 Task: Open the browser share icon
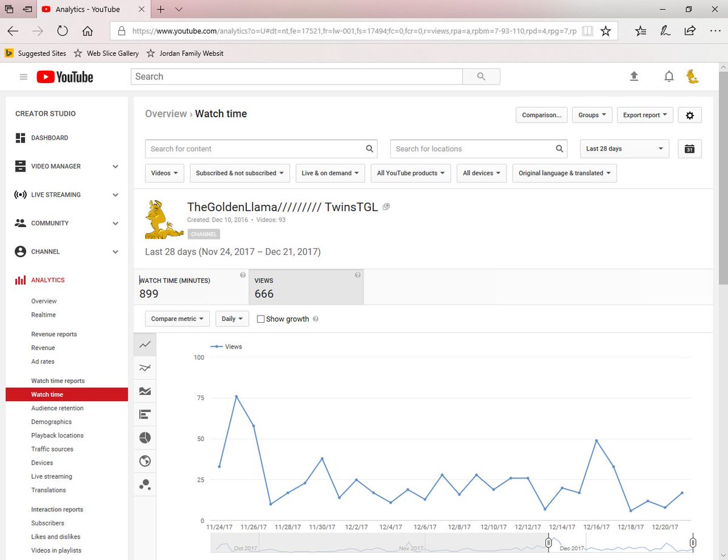[x=690, y=31]
